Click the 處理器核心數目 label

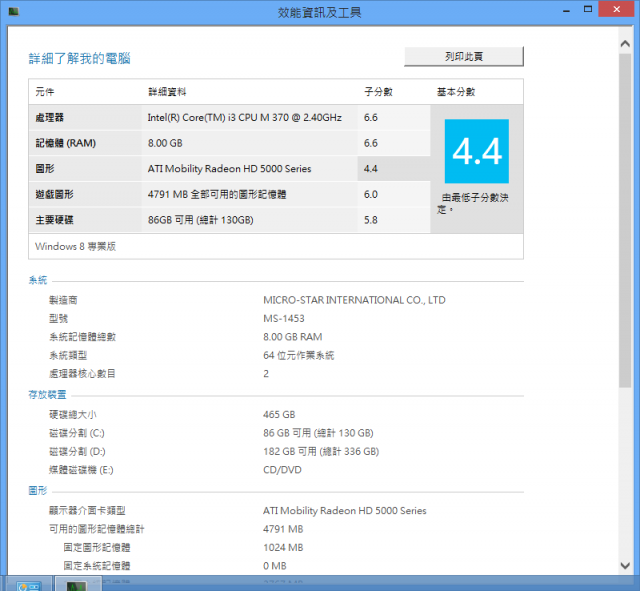(82, 374)
